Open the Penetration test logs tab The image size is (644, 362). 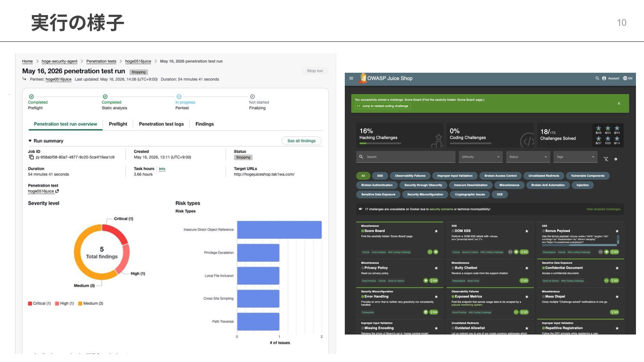pyautogui.click(x=161, y=124)
